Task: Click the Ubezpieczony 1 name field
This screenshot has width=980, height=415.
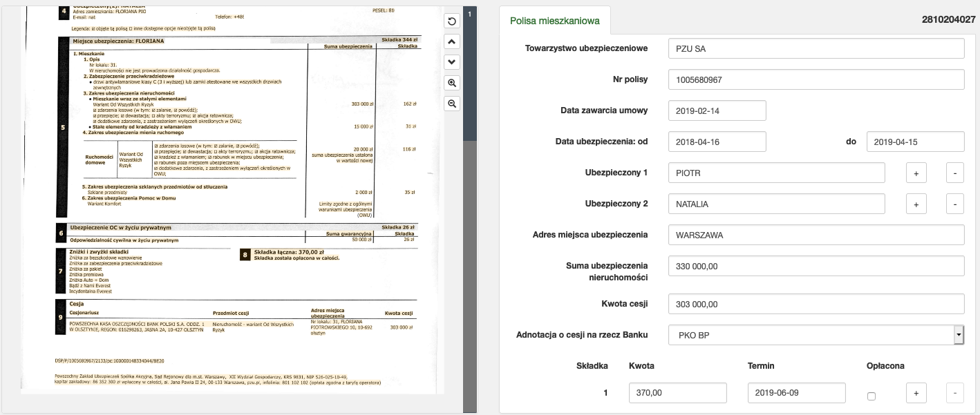Action: point(777,173)
